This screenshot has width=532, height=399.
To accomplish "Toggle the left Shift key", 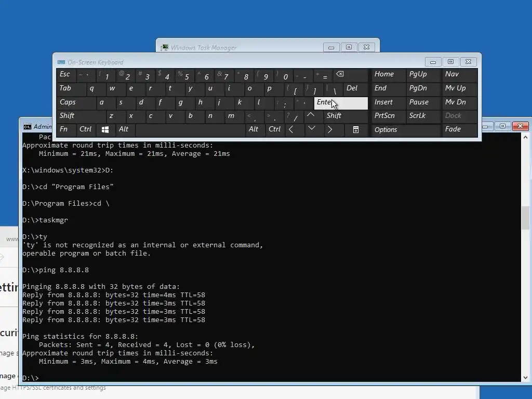I will [x=81, y=116].
